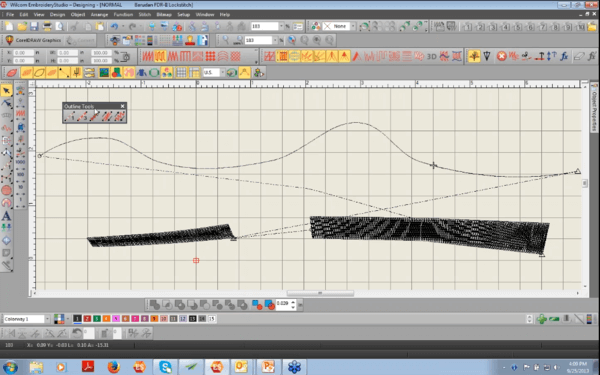
Task: Pick orange thread color 4
Action: pyautogui.click(x=106, y=319)
